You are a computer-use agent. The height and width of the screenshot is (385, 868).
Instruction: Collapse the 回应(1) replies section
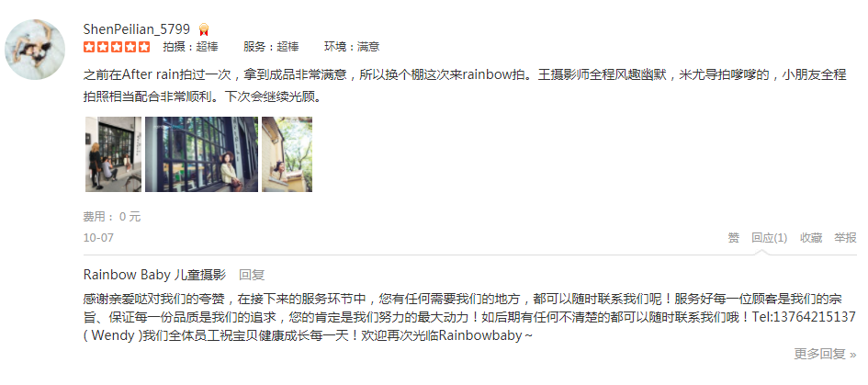tap(769, 238)
